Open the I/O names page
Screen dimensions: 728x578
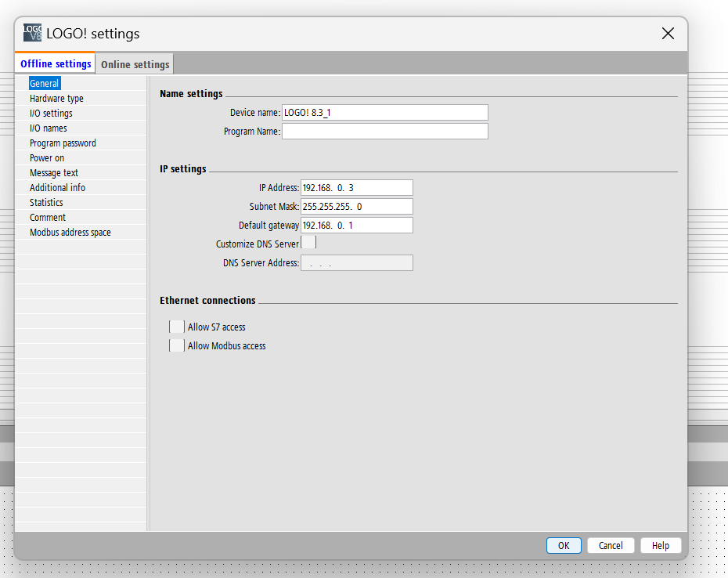coord(49,128)
